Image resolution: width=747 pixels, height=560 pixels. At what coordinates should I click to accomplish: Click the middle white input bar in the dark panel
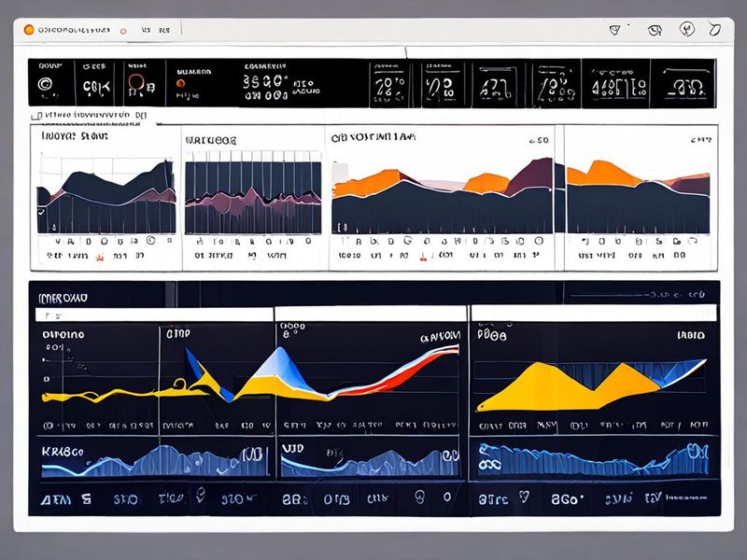[371, 314]
